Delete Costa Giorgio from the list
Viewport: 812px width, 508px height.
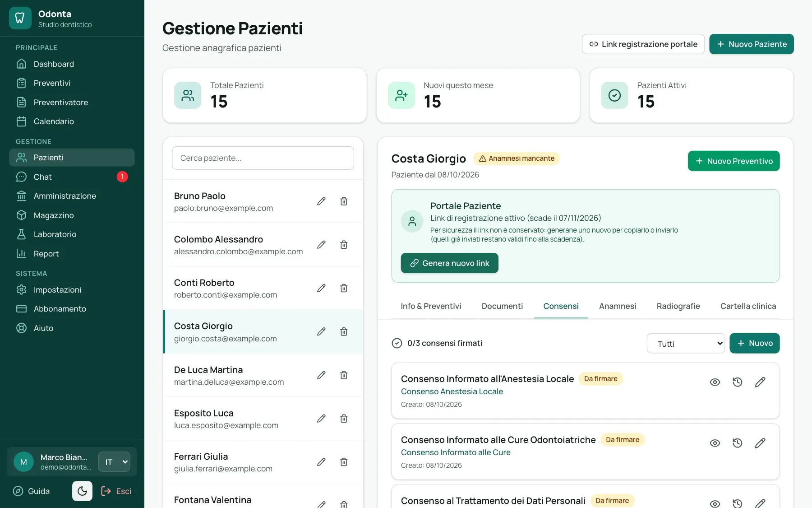(x=344, y=332)
